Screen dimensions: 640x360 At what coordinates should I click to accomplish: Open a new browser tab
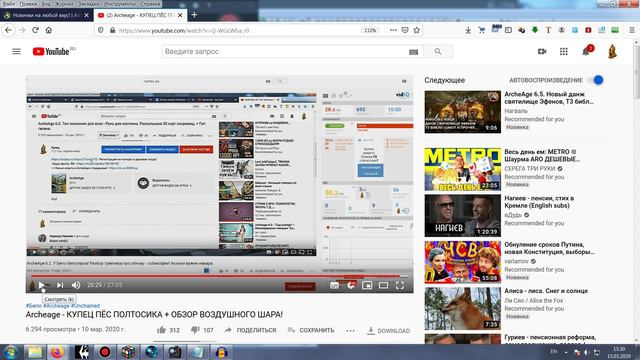(194, 15)
